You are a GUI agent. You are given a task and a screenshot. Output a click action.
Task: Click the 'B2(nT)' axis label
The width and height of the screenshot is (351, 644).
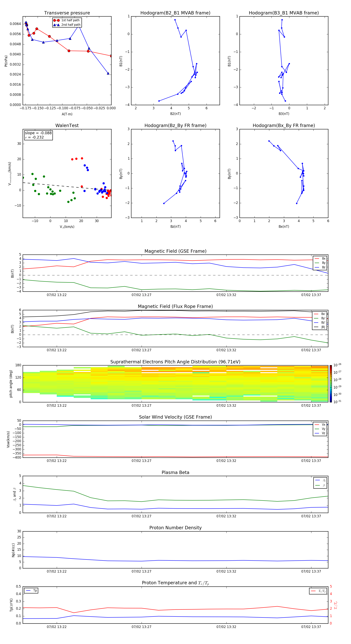tap(175, 114)
